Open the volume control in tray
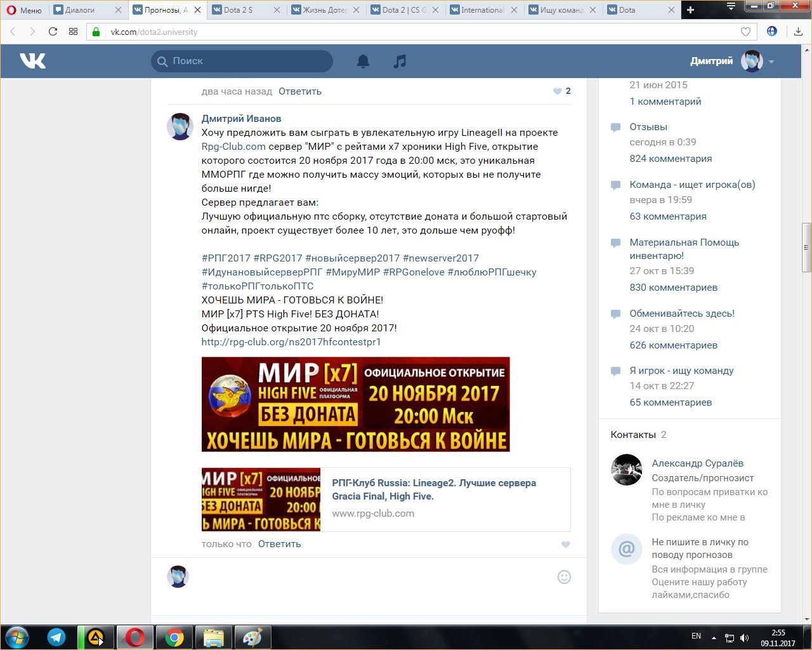The width and height of the screenshot is (812, 650). click(745, 638)
